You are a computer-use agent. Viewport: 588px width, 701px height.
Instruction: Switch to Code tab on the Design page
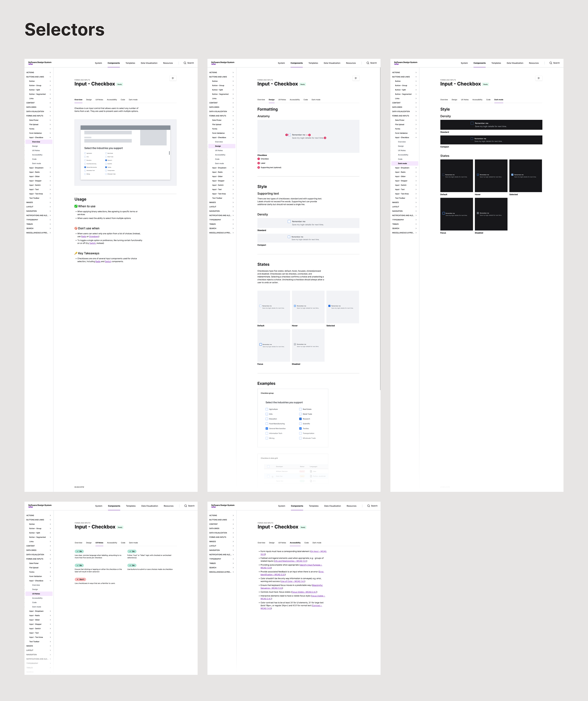point(306,100)
